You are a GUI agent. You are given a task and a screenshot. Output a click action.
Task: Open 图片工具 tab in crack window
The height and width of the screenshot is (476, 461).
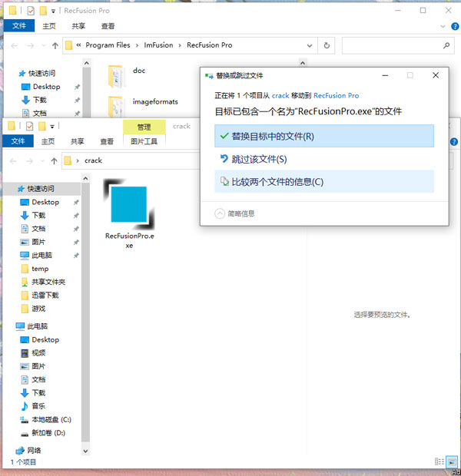point(144,141)
